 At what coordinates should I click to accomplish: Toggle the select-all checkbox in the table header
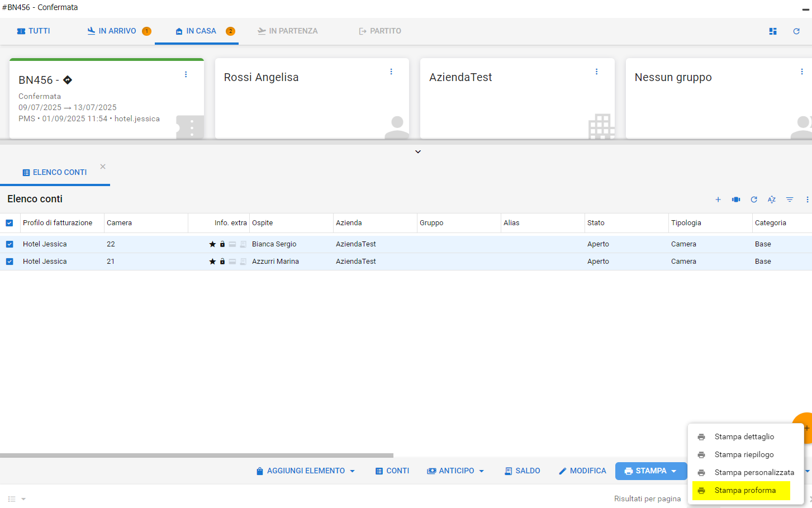coord(10,223)
